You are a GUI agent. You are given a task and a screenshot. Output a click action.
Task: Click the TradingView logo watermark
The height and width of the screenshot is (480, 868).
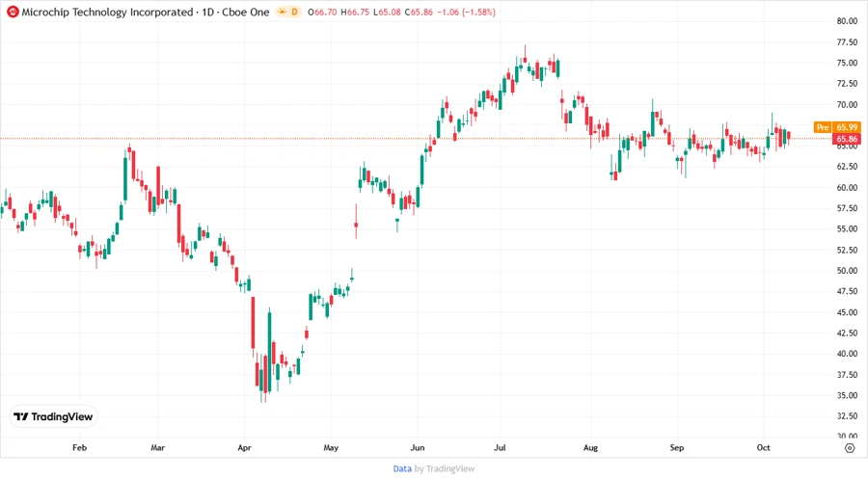coord(53,417)
